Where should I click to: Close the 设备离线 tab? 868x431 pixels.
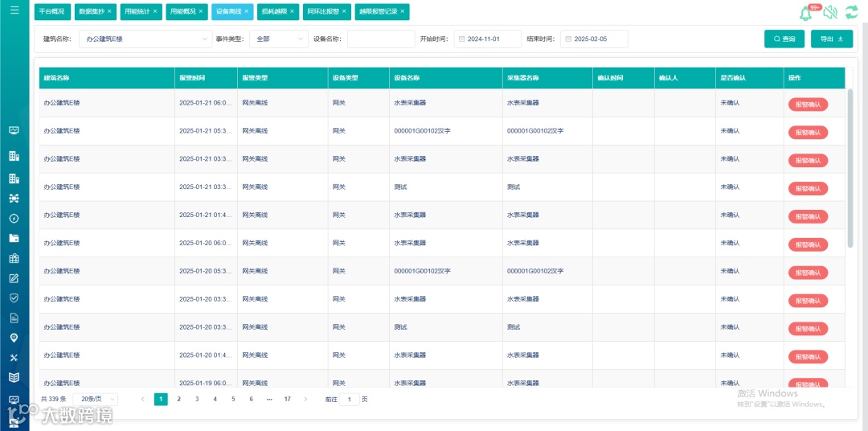247,11
